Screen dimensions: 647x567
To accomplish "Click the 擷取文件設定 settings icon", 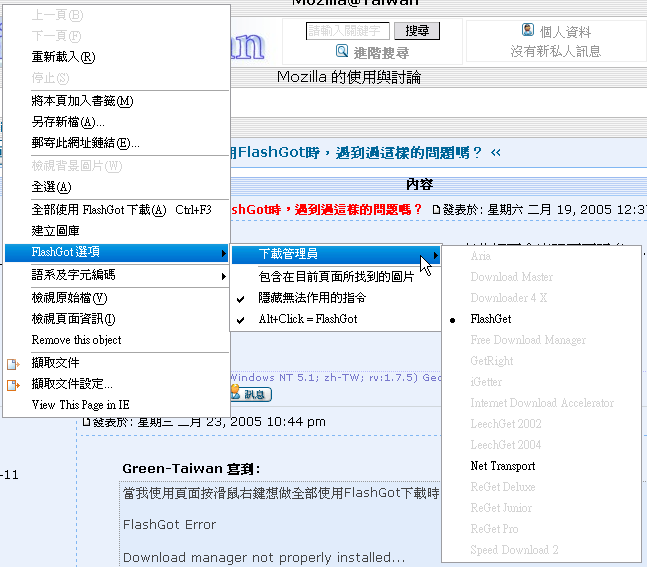I will (13, 385).
